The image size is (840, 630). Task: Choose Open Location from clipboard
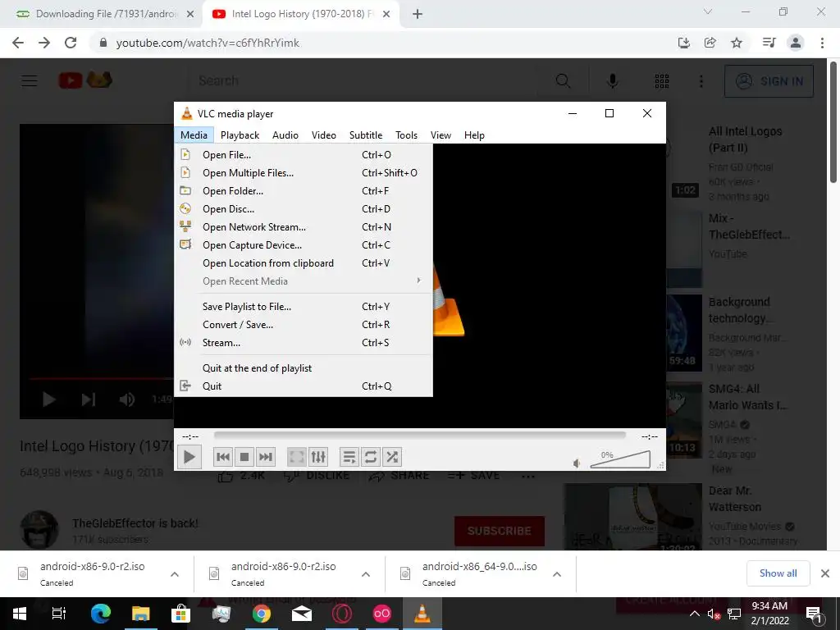(304, 263)
